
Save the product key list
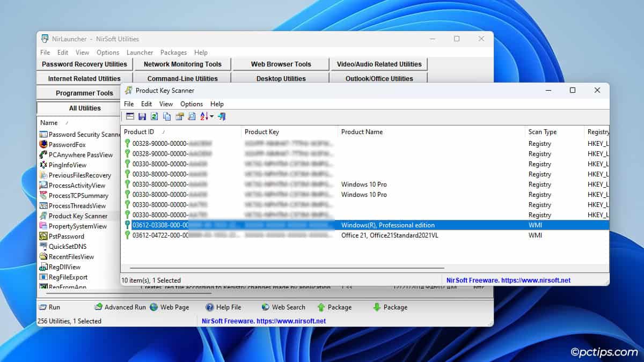coord(142,116)
